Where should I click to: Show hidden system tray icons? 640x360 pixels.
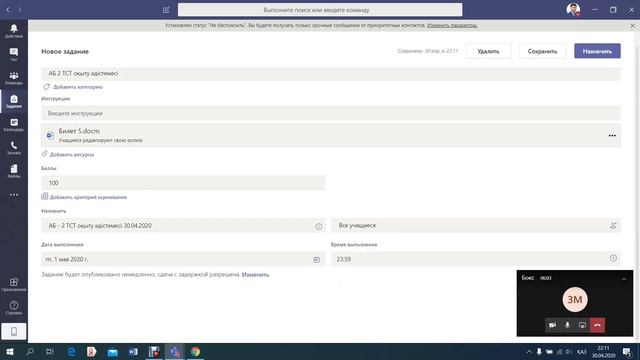(x=529, y=351)
